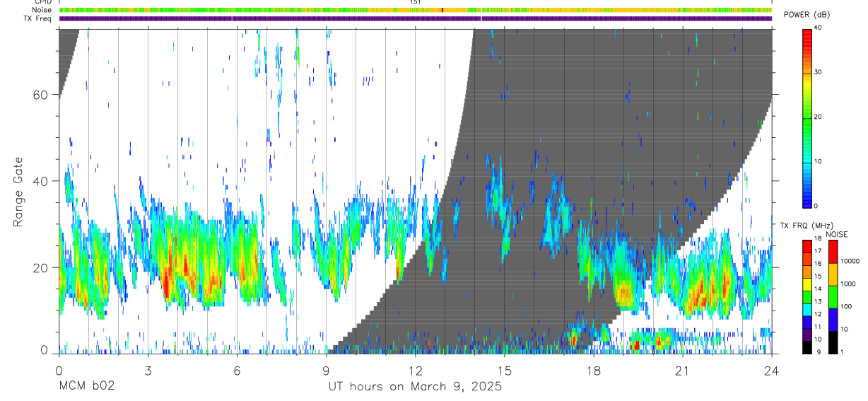868x401 pixels.
Task: Click the 10000 label on the NOISE legend
Action: [x=850, y=261]
